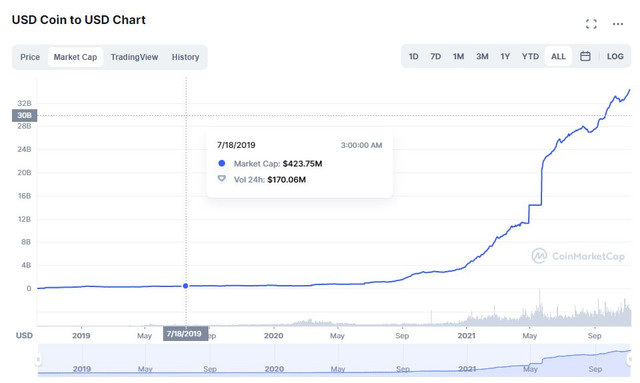This screenshot has height=383, width=640.
Task: Switch to the Price tab
Action: (x=30, y=57)
